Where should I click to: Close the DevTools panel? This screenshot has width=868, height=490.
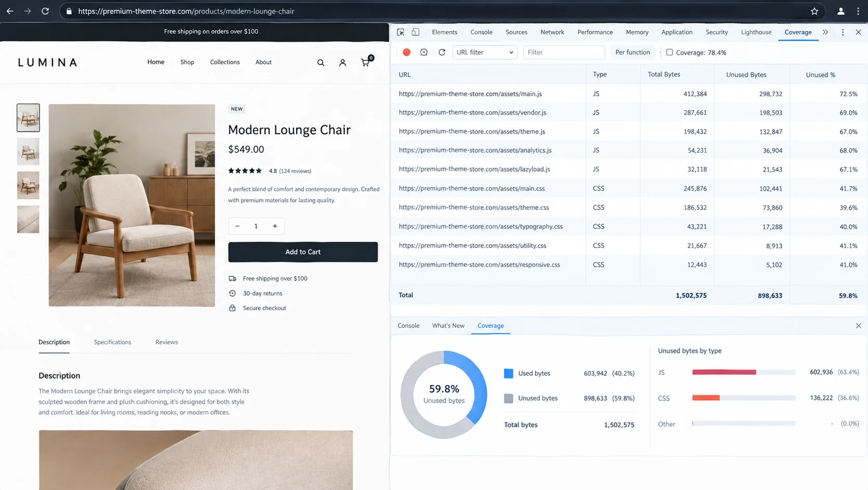coord(858,32)
